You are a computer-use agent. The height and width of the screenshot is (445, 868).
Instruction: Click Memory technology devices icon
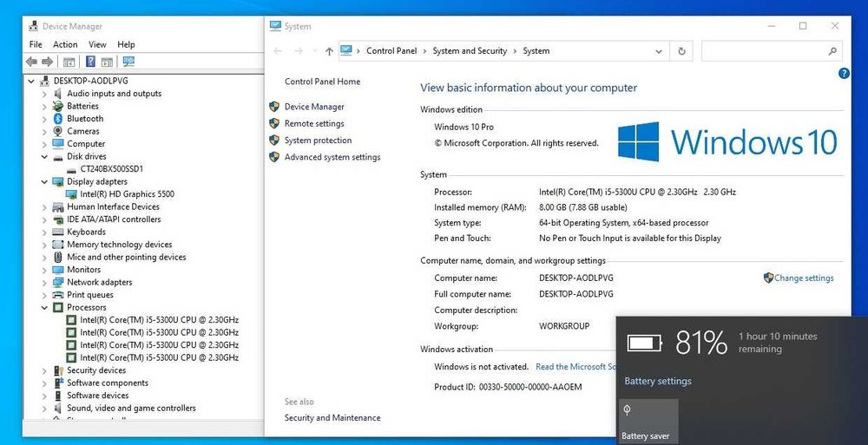(58, 245)
